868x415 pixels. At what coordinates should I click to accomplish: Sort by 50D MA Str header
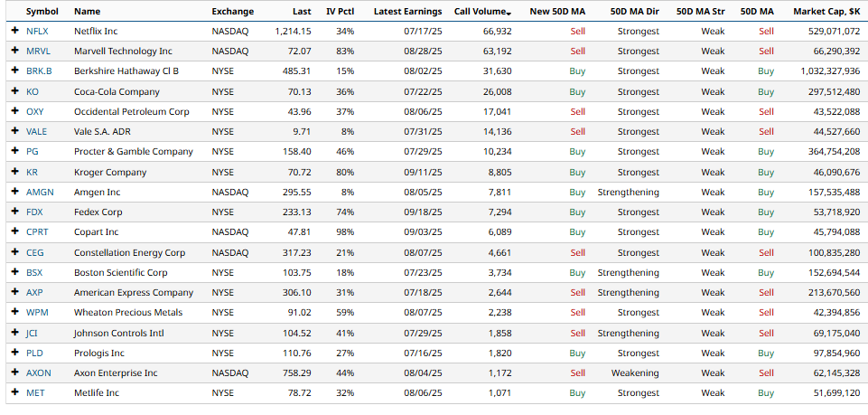700,11
